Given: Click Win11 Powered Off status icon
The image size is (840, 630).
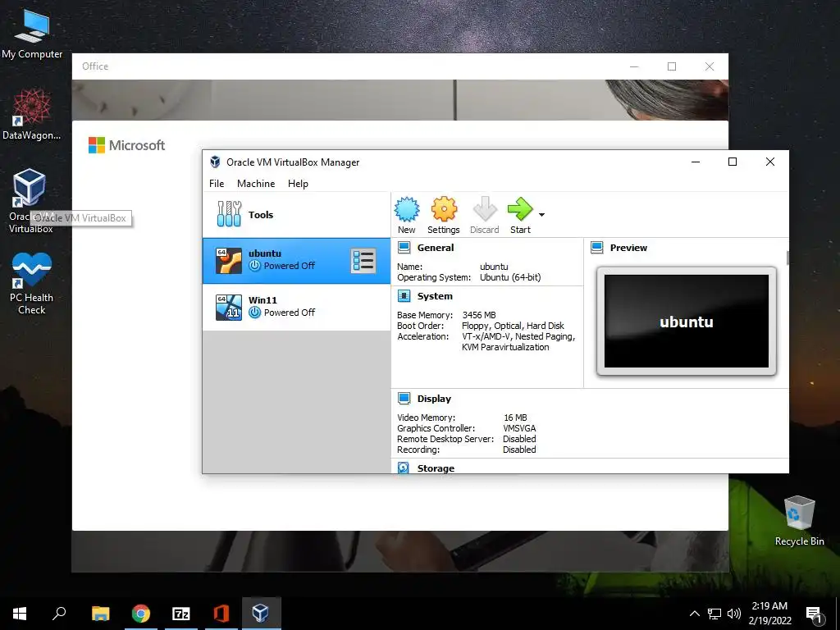Looking at the screenshot, I should (254, 313).
